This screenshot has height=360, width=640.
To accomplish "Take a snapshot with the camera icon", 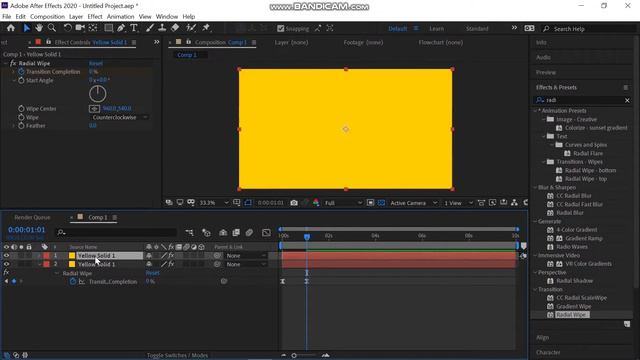I will [x=294, y=203].
